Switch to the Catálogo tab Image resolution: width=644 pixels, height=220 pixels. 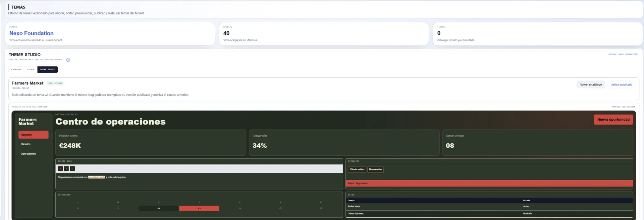16,70
